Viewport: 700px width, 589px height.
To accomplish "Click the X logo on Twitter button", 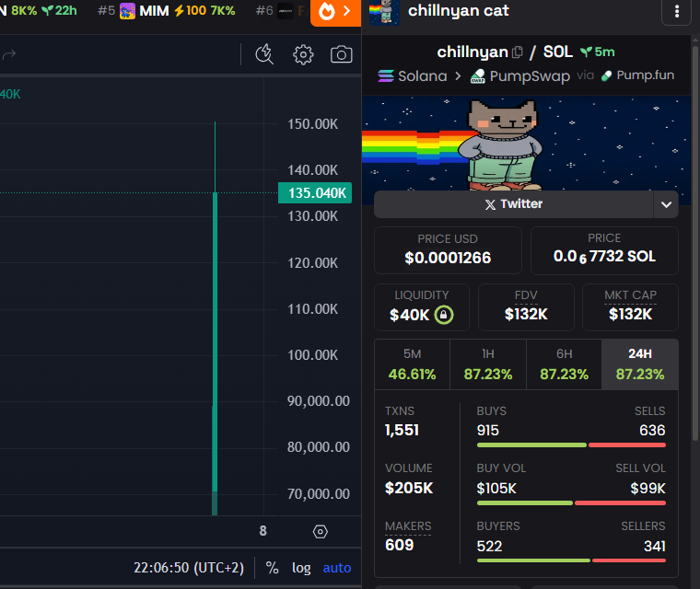I will click(490, 204).
